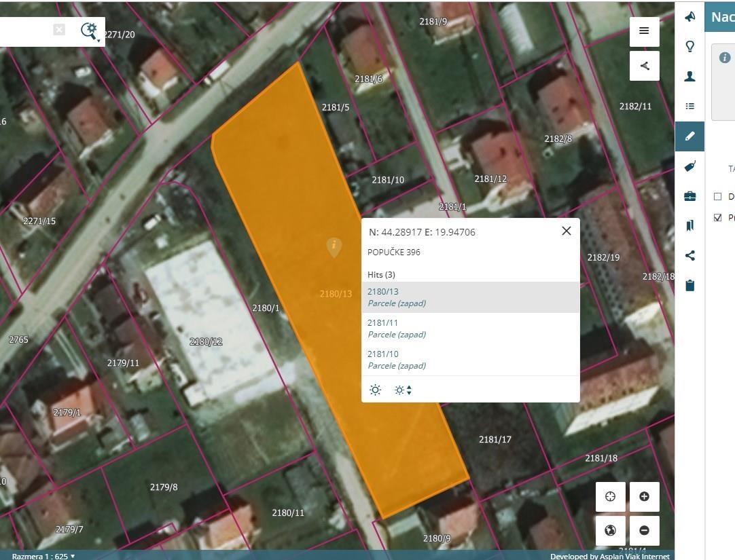
Task: Open the lightbulb tips icon
Action: tap(689, 46)
